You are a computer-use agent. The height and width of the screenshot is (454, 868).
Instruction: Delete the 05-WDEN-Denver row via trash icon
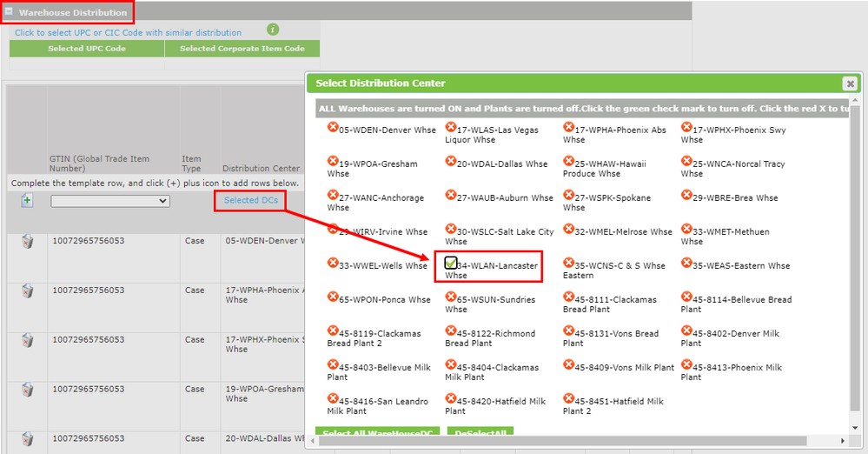pyautogui.click(x=28, y=242)
